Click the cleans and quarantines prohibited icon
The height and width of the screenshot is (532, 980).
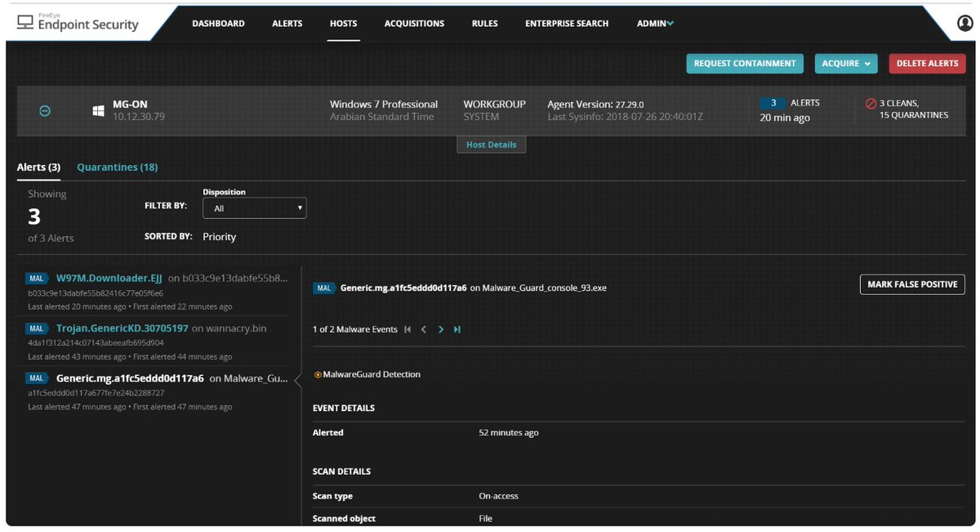[871, 104]
